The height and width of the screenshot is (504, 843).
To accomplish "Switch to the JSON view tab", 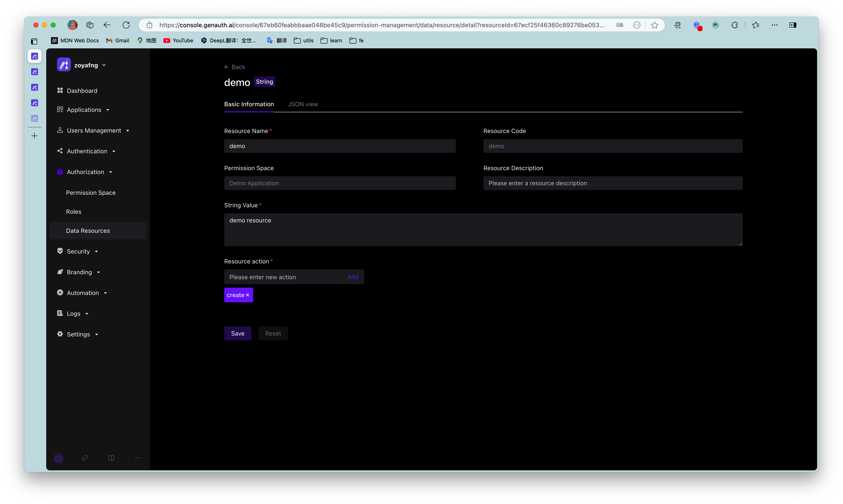I will point(303,104).
